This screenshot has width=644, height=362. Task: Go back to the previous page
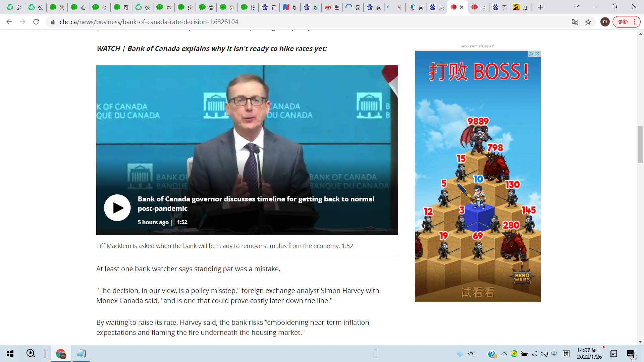point(9,22)
